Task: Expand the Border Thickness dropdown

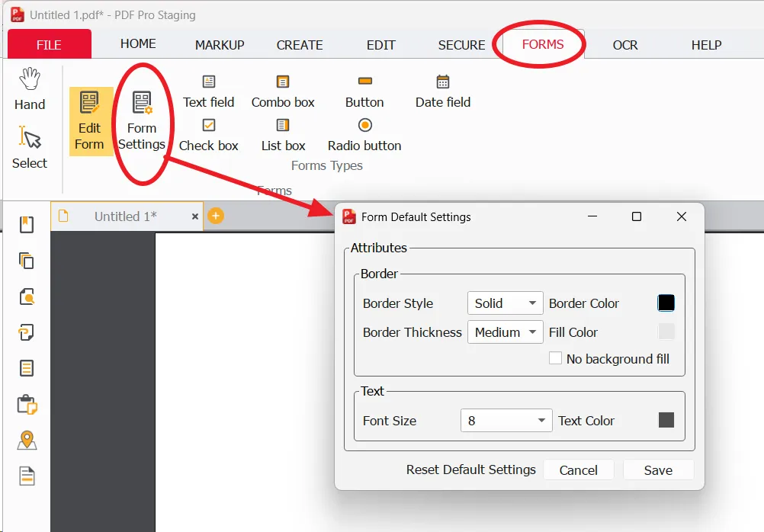Action: click(506, 332)
